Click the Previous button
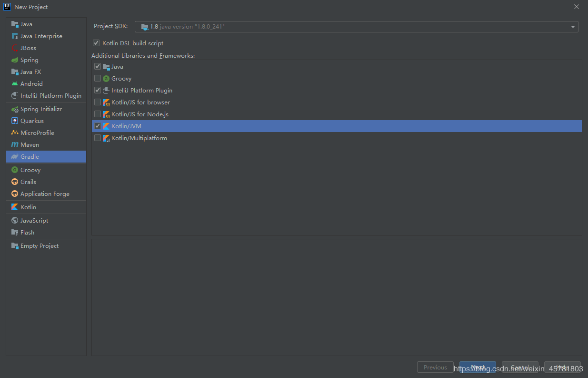588x378 pixels. pos(435,367)
